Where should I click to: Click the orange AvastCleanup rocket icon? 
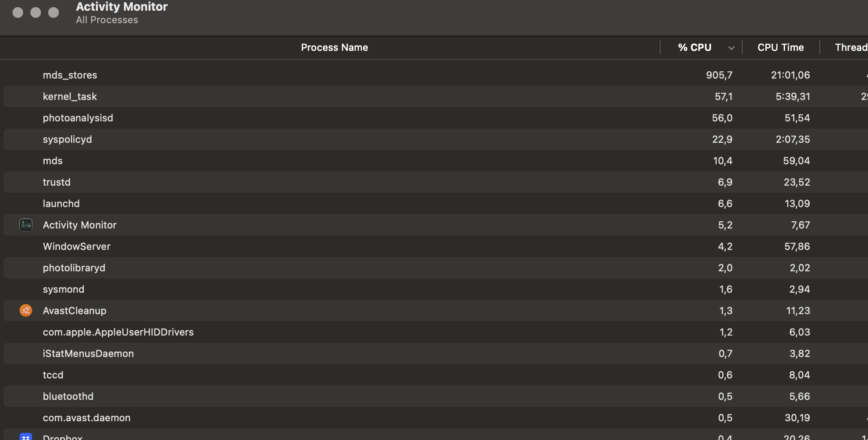pos(26,311)
